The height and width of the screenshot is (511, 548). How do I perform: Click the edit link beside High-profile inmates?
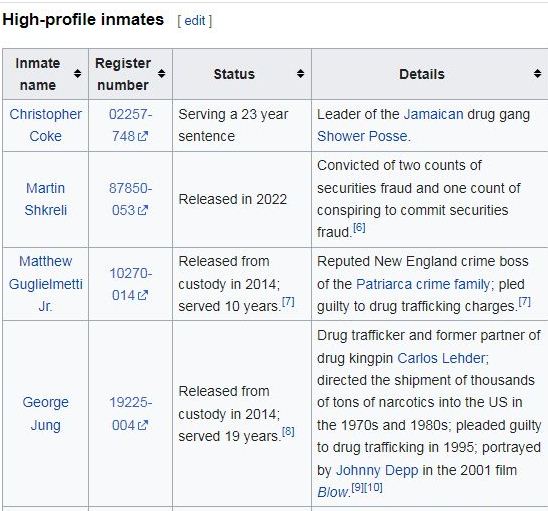(x=195, y=21)
